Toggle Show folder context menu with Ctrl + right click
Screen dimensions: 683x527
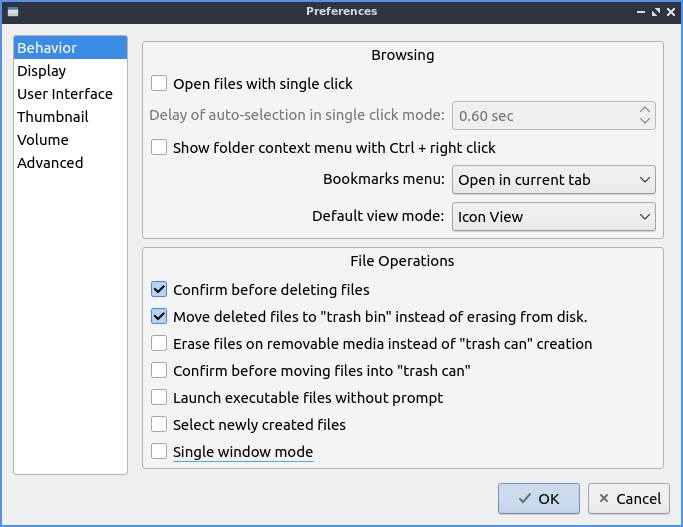[159, 148]
